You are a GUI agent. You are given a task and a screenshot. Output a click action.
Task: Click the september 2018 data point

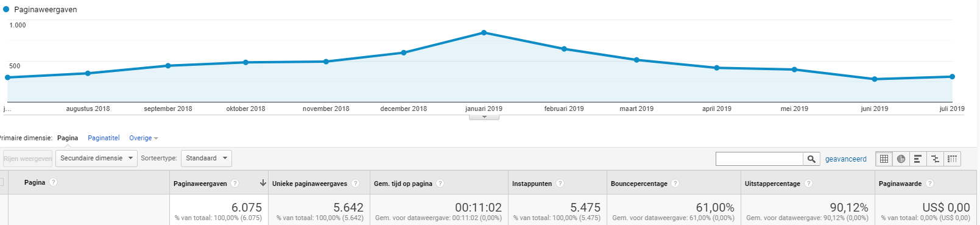point(168,65)
